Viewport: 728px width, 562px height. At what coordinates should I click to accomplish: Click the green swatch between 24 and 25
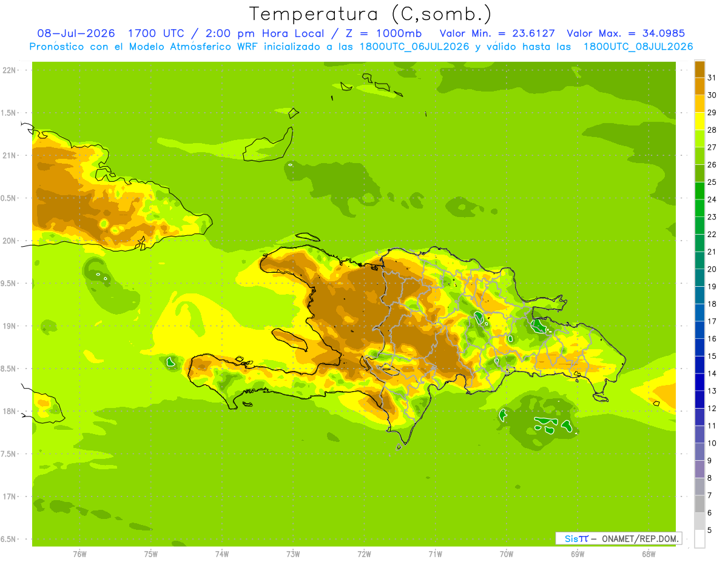point(699,191)
